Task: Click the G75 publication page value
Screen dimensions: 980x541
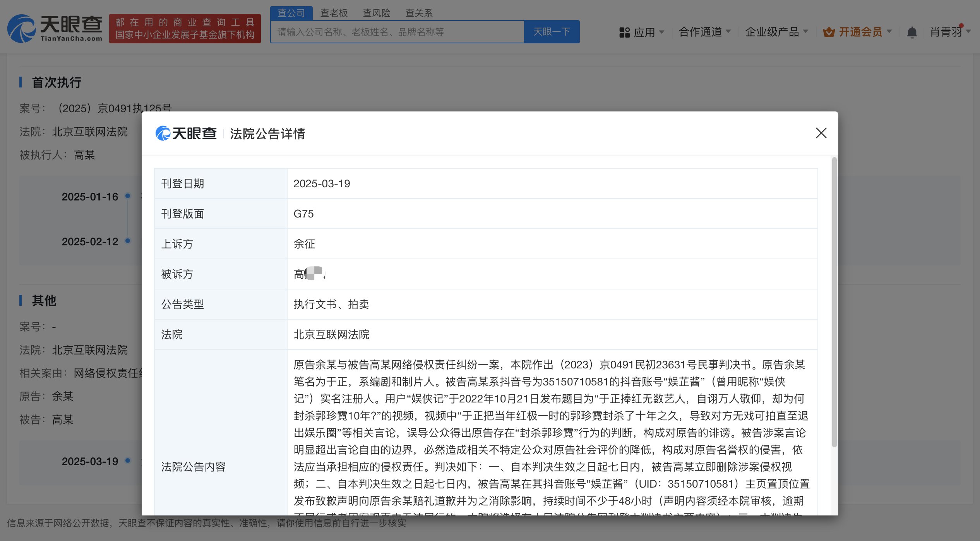Action: pos(303,214)
